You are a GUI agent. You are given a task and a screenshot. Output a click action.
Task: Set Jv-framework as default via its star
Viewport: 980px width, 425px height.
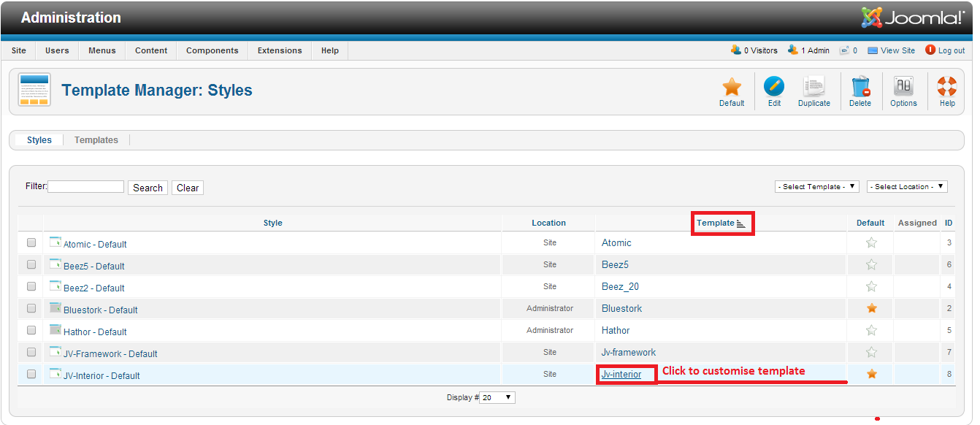tap(871, 352)
